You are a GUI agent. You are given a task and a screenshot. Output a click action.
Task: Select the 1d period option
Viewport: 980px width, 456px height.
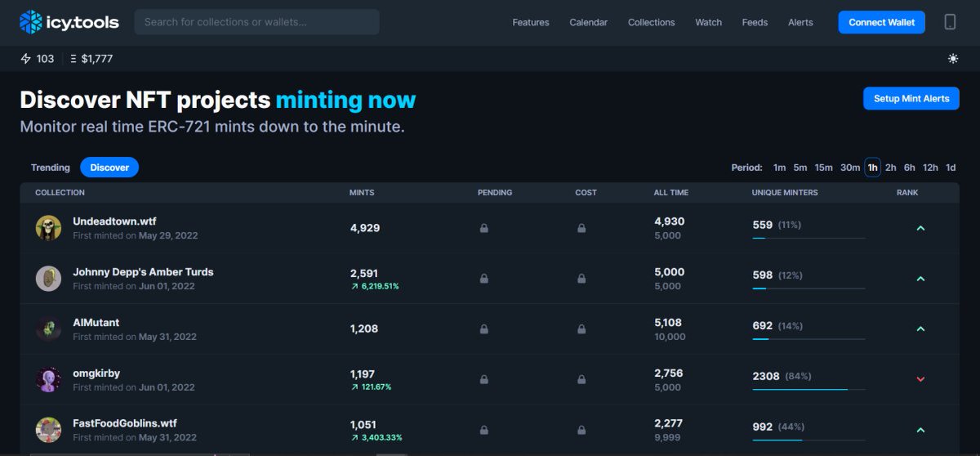click(x=951, y=168)
